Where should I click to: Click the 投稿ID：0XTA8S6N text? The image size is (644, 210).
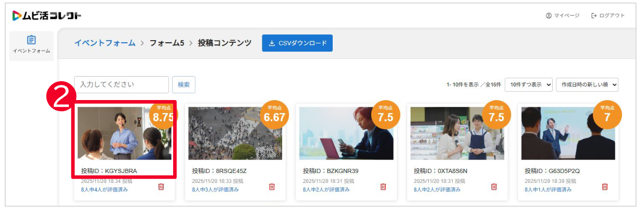pyautogui.click(x=441, y=171)
